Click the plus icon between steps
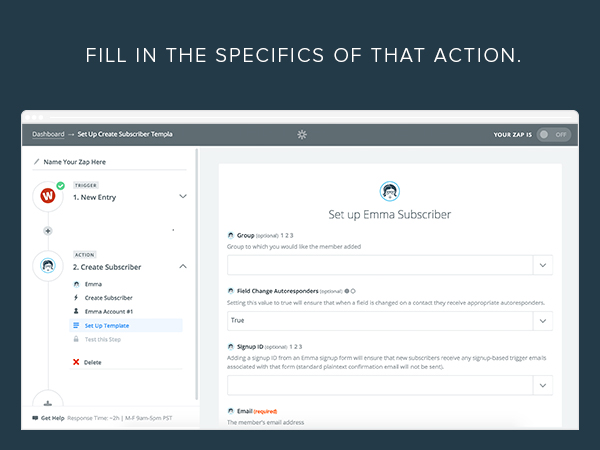 tap(48, 231)
